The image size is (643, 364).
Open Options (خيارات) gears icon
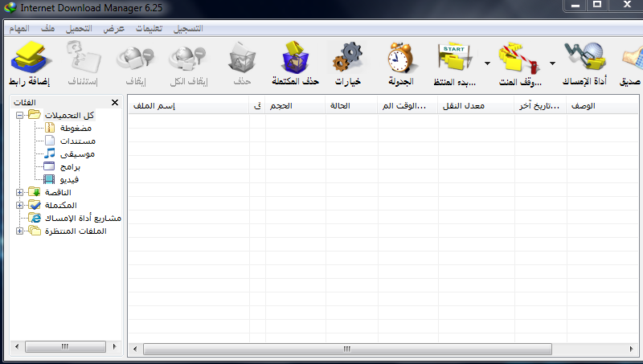click(x=348, y=57)
